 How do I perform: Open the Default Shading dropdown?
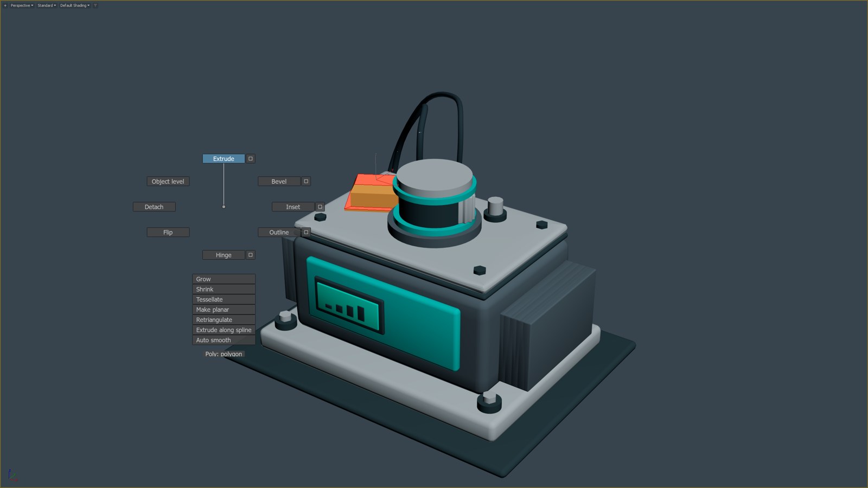coord(75,5)
